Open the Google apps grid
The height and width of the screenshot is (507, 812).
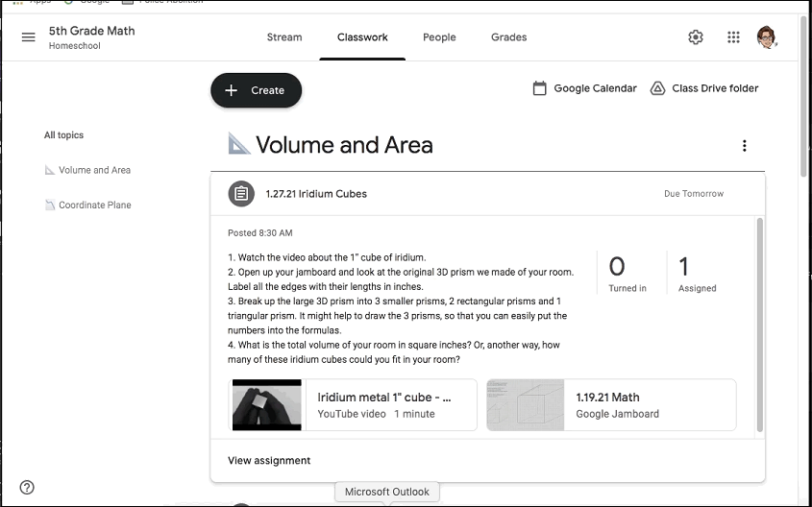click(x=733, y=37)
